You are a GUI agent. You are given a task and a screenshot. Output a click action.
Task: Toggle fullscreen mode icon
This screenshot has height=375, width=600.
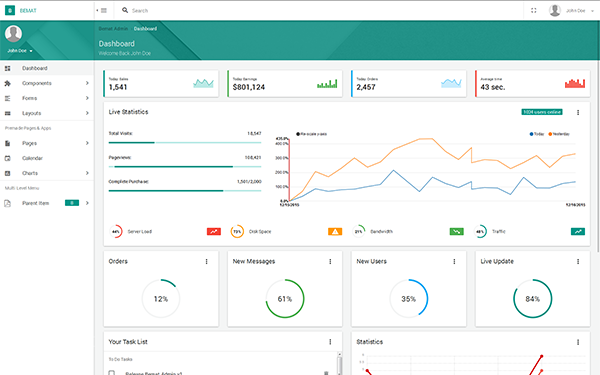(x=534, y=10)
